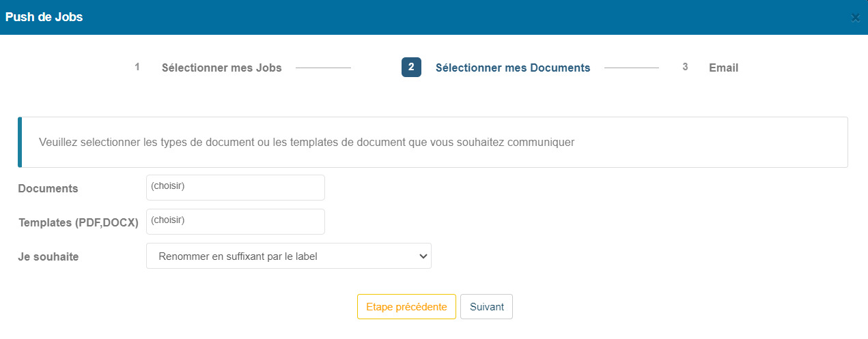The image size is (868, 339).
Task: Click the highlighted step 2 badge
Action: point(411,67)
